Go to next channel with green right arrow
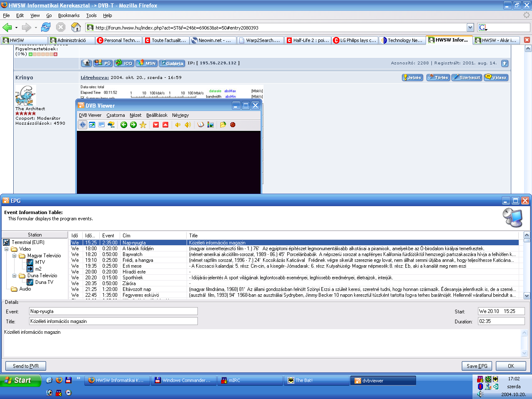The width and height of the screenshot is (532, 399). [x=133, y=125]
